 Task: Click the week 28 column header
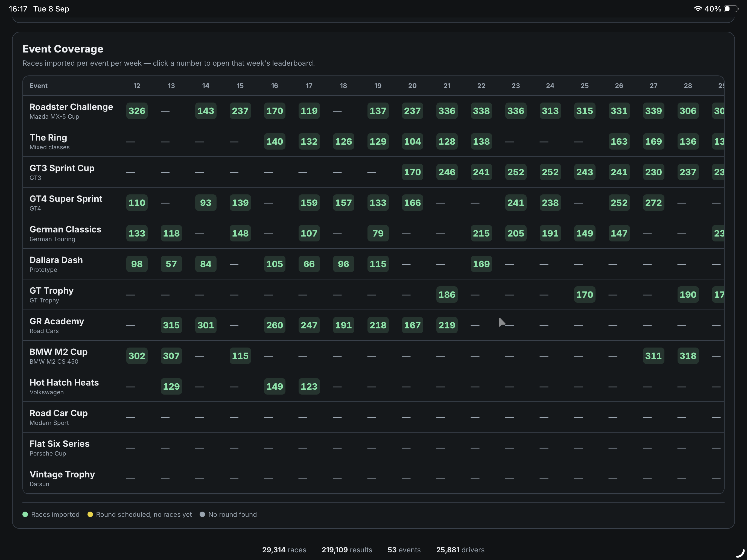(x=688, y=86)
